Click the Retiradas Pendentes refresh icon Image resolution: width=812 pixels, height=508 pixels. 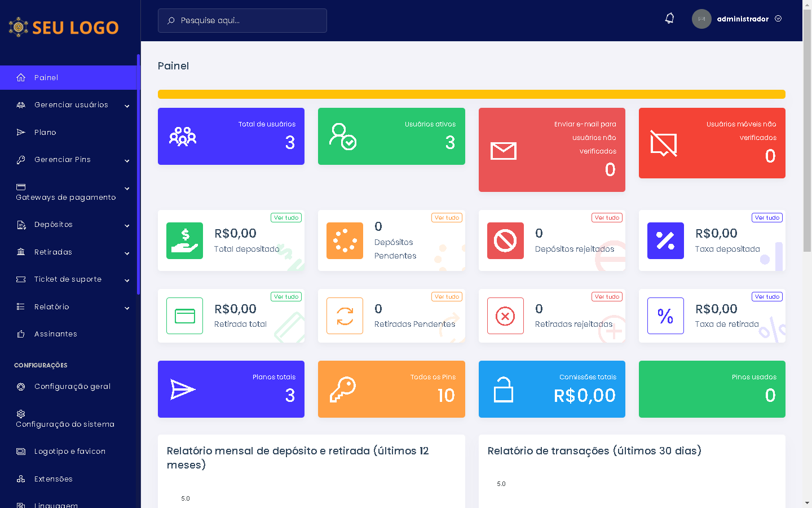[x=345, y=316]
